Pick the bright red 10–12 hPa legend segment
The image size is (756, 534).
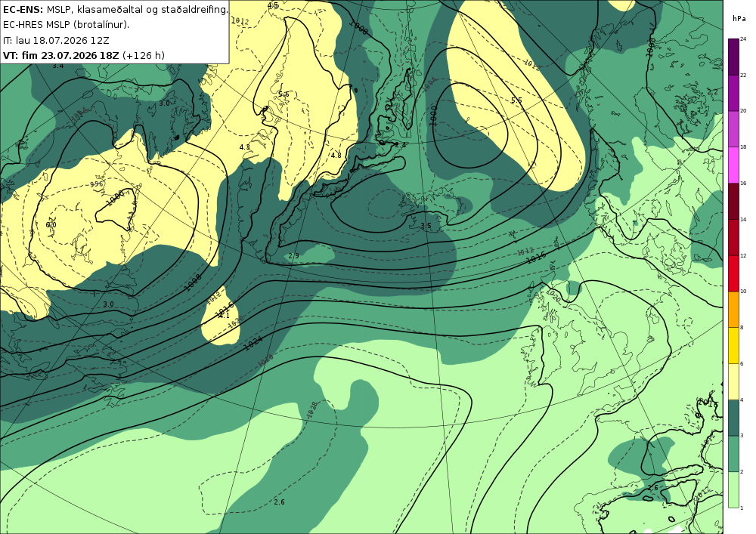coord(734,273)
